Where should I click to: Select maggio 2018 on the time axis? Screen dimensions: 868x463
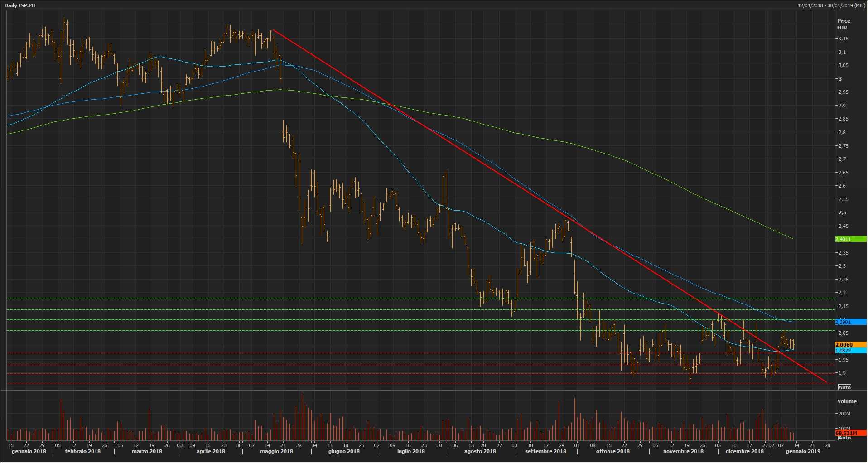[x=276, y=451]
